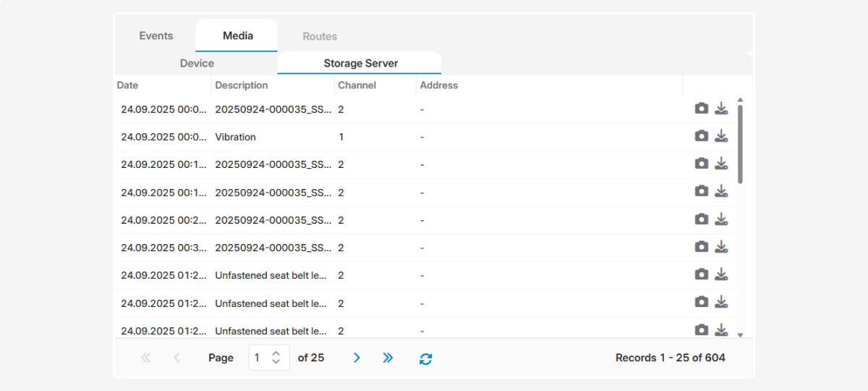
Task: Click the vertical scrollbar down arrow
Action: [x=740, y=335]
